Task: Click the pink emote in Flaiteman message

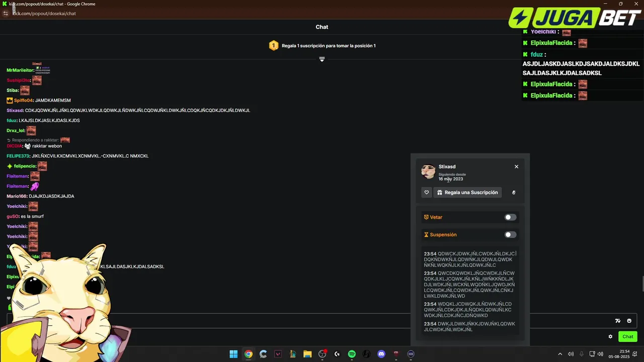Action: [x=35, y=186]
